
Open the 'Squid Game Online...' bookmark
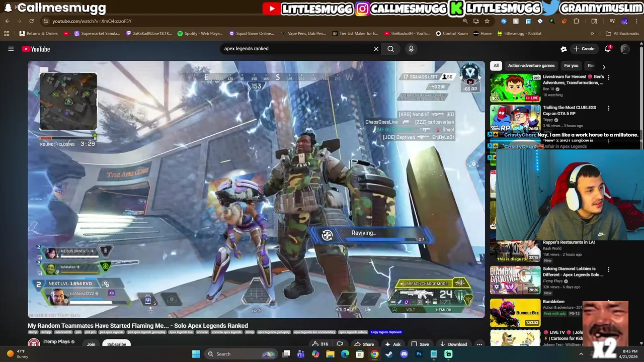click(x=252, y=34)
